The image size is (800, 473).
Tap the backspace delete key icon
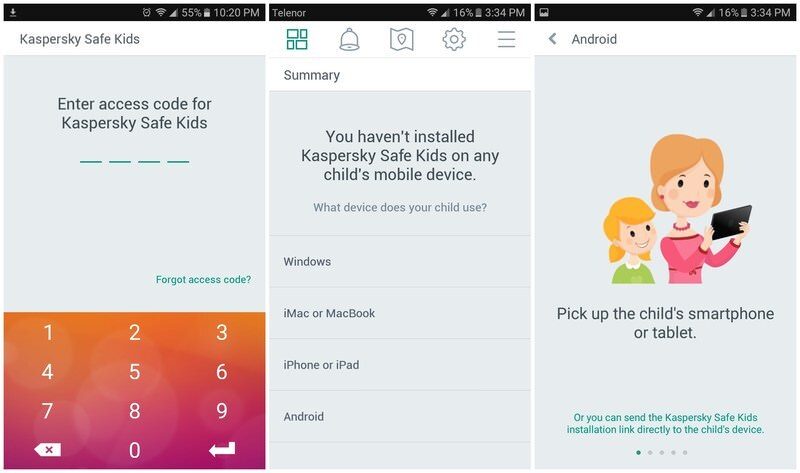tap(47, 450)
